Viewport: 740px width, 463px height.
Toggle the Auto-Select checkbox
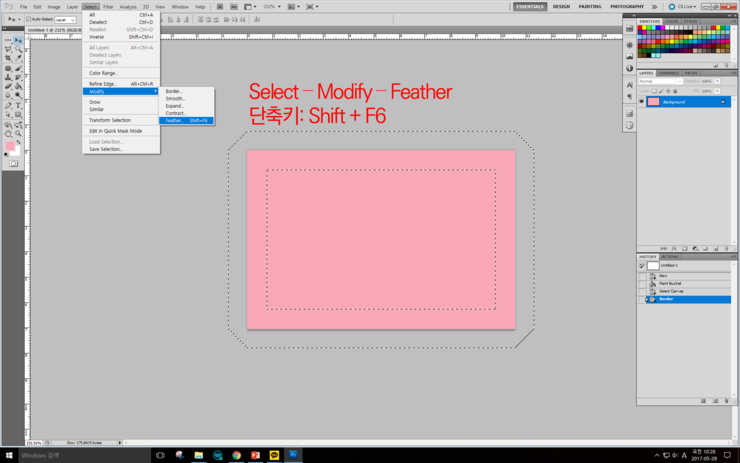coord(27,19)
